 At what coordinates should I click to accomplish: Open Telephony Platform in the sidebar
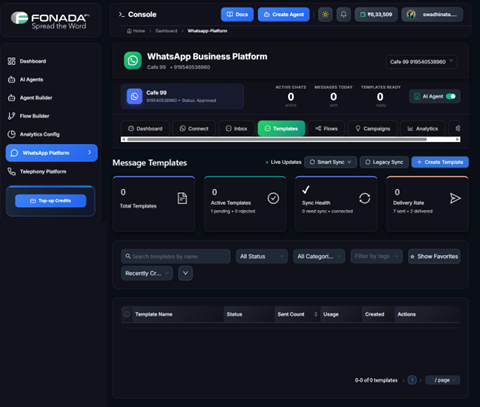pyautogui.click(x=51, y=172)
